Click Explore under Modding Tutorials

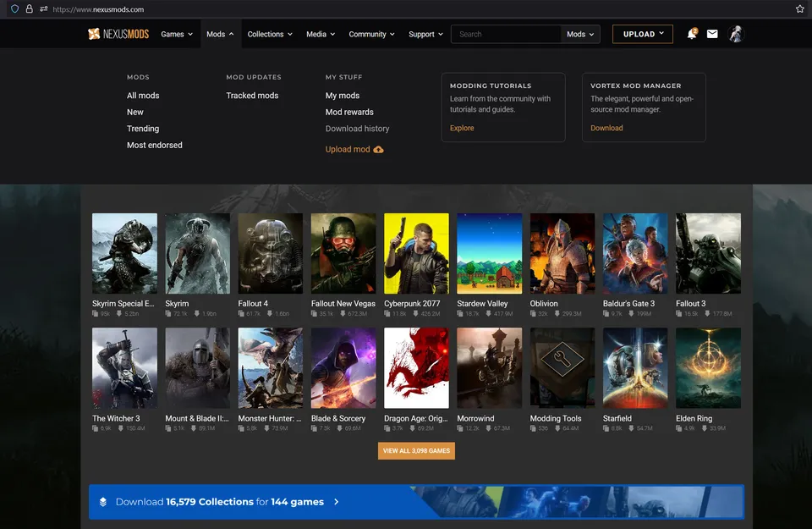coord(462,128)
